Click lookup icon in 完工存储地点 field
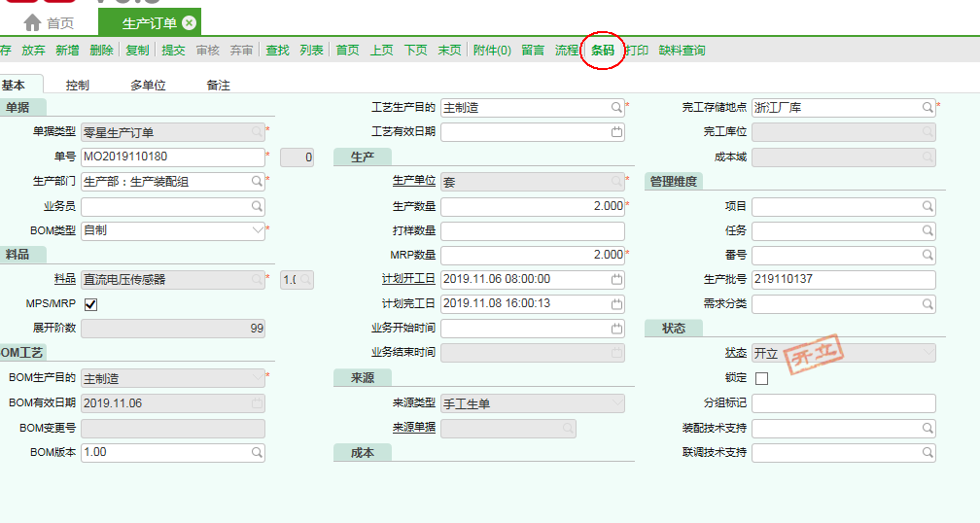Screen dimensions: 980x523 coord(927,107)
